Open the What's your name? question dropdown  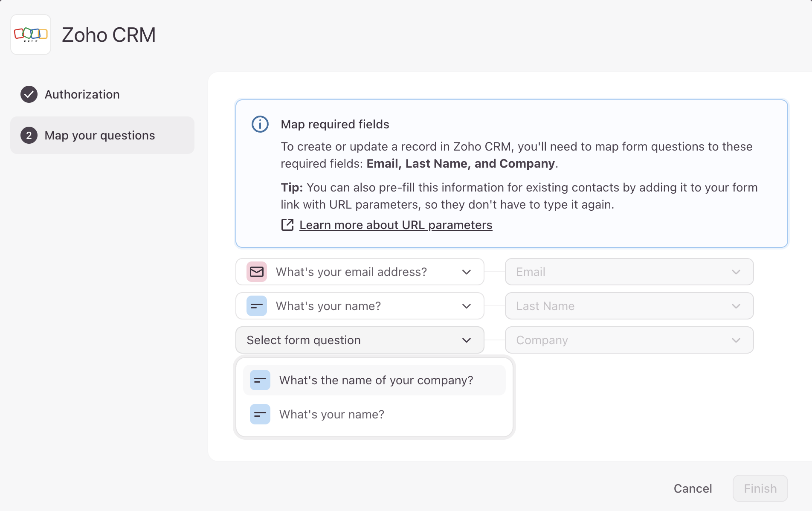point(360,306)
